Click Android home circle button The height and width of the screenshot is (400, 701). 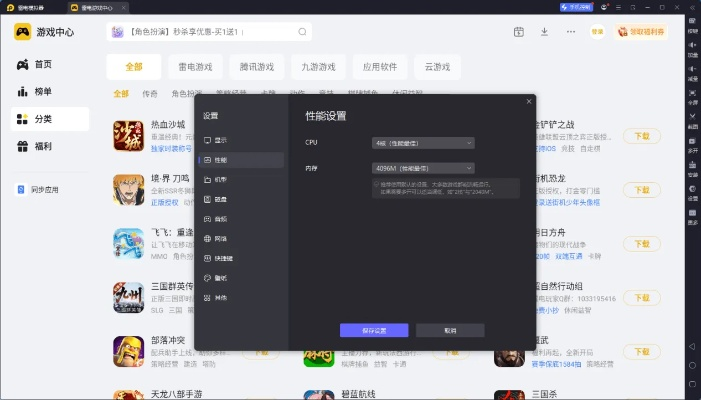(x=692, y=365)
